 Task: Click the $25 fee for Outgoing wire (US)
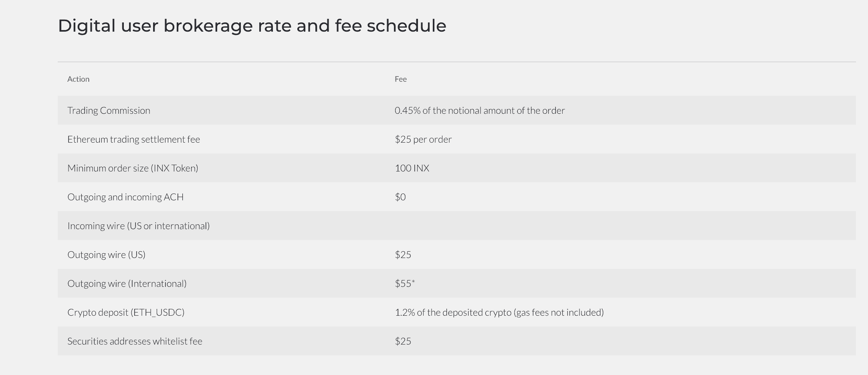click(x=403, y=255)
